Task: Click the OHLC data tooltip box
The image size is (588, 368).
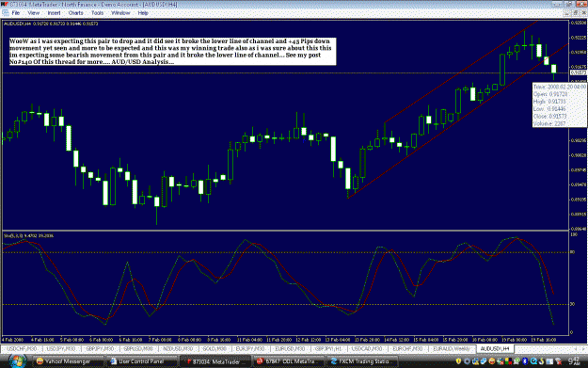Action: (560, 105)
